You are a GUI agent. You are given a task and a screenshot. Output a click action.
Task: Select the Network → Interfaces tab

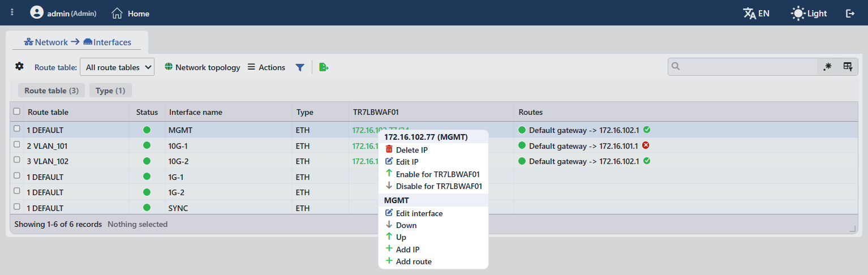coord(77,42)
